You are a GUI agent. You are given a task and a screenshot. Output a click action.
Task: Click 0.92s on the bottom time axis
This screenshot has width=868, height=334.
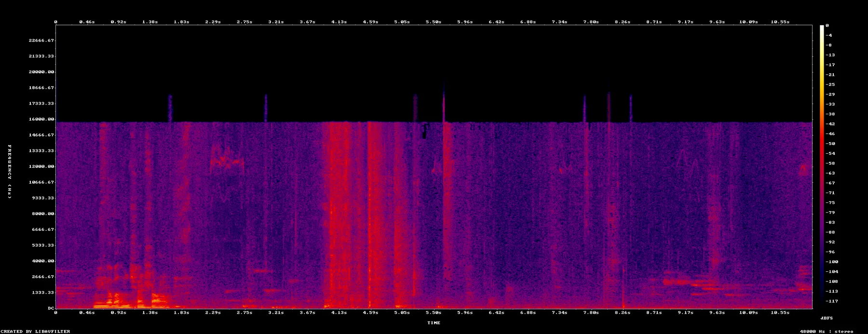119,313
